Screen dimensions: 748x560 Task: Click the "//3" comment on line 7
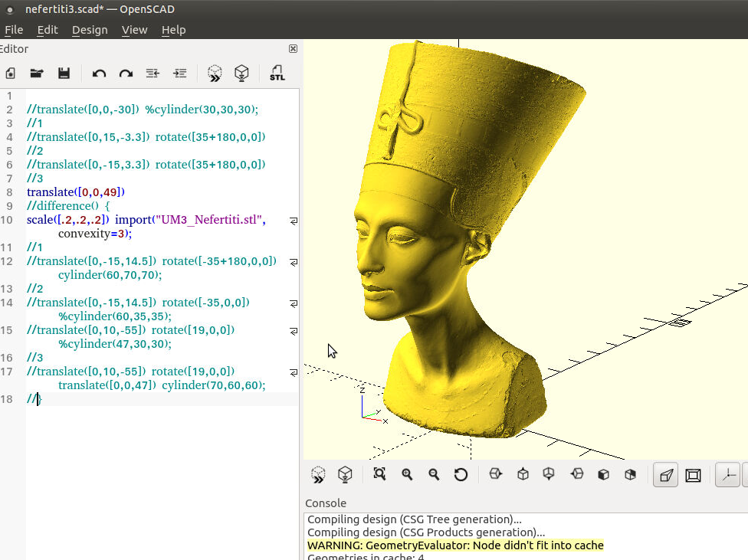pyautogui.click(x=34, y=178)
